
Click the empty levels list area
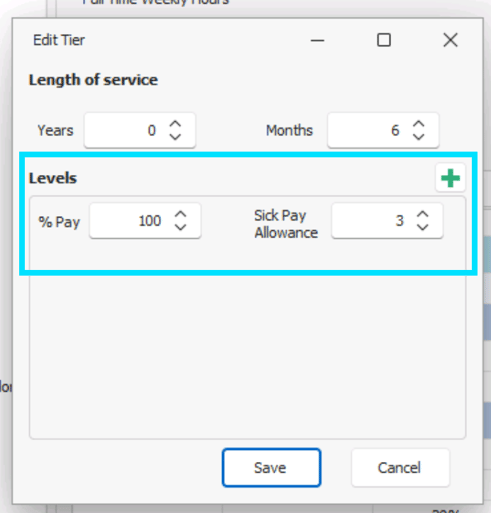(x=247, y=353)
